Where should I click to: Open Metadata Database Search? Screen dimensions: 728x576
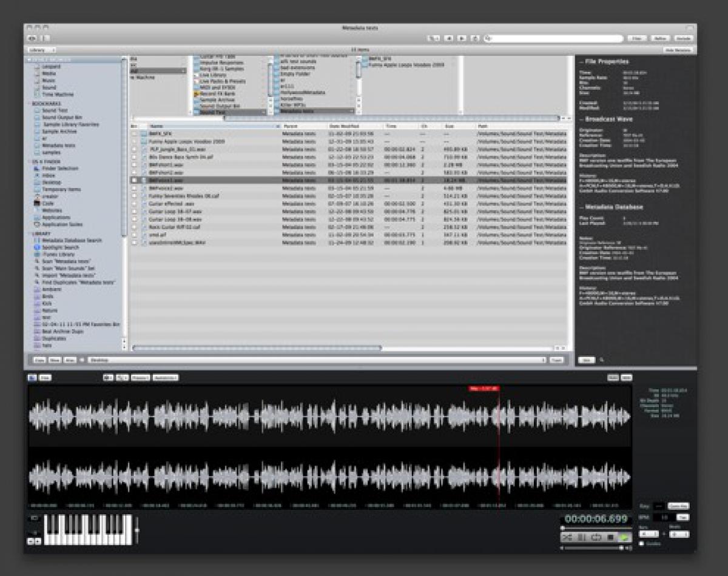pyautogui.click(x=72, y=241)
